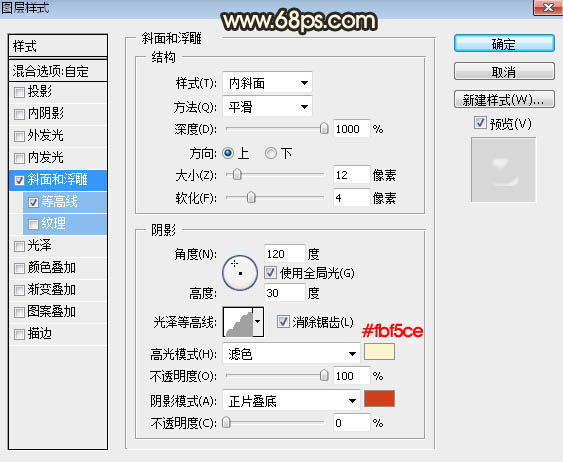563x462 pixels.
Task: Close the 图层样式 dialog
Action: 548,7
